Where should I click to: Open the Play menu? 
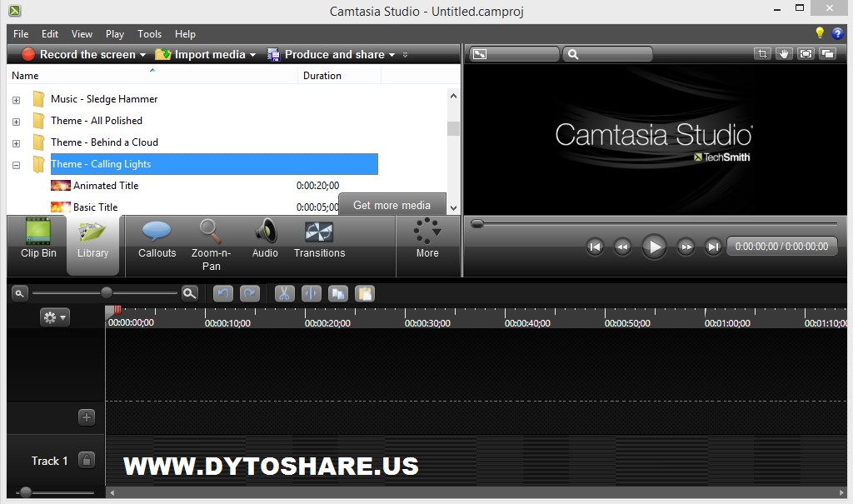click(x=115, y=34)
